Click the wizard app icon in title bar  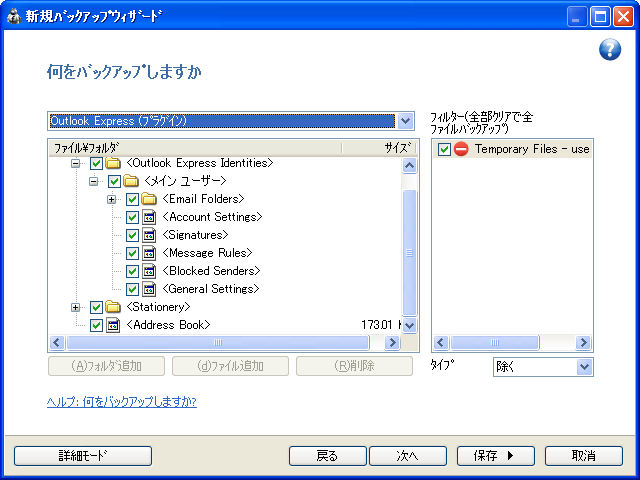pyautogui.click(x=13, y=16)
